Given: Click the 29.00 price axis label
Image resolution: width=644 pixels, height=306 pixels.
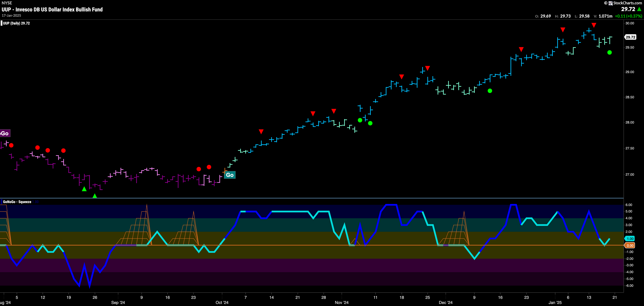Looking at the screenshot, I should [x=630, y=72].
